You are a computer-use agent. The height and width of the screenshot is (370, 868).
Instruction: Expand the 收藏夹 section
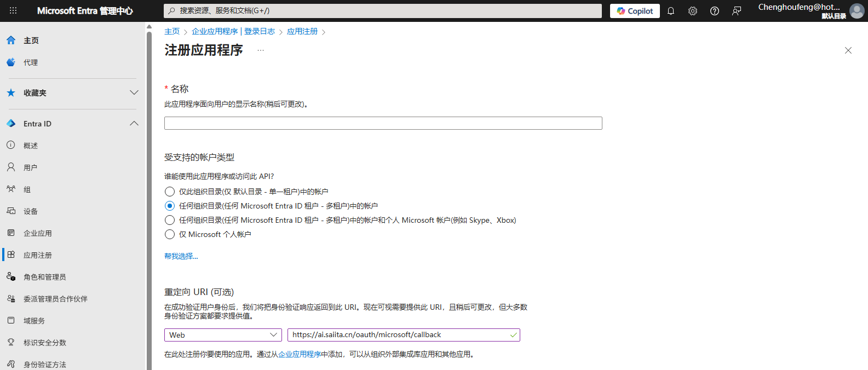pos(134,92)
